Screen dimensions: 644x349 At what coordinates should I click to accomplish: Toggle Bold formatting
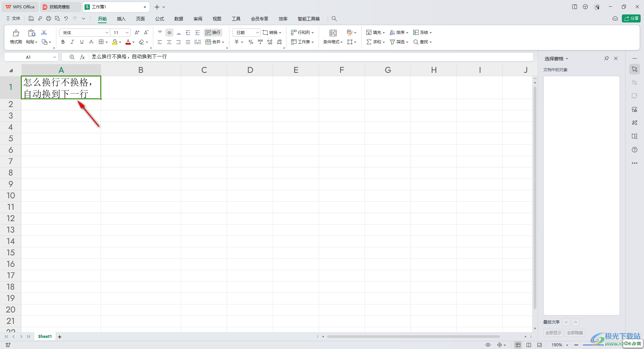(x=63, y=42)
